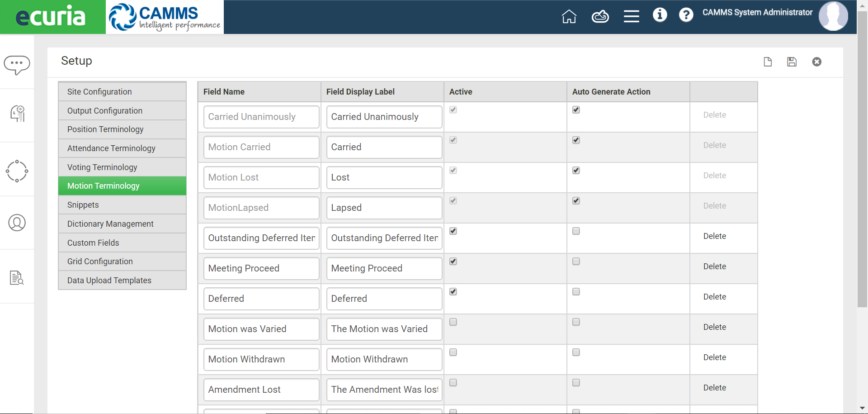
Task: Open Dictionary Management
Action: 122,224
